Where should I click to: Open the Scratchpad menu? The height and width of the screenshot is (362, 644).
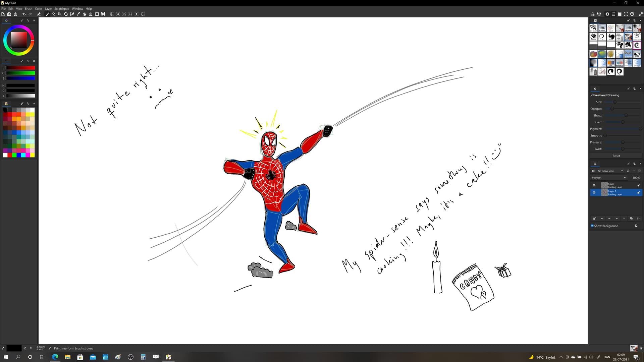62,9
